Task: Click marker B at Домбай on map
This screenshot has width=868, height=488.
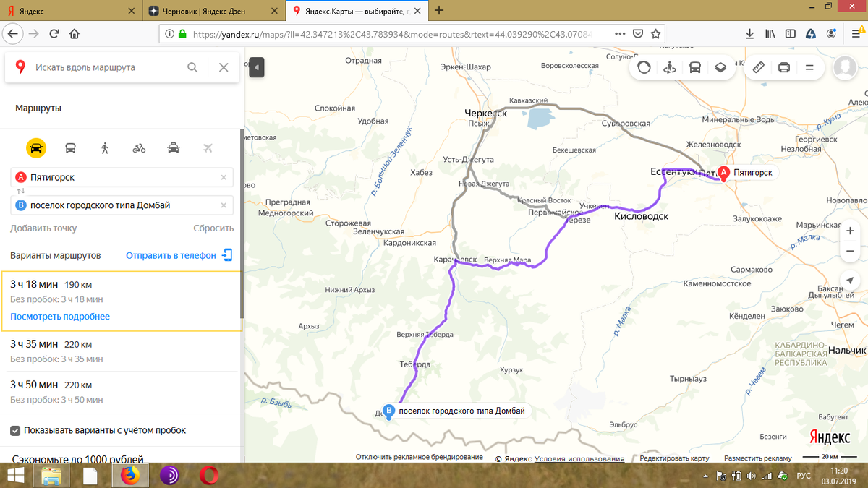Action: (390, 411)
